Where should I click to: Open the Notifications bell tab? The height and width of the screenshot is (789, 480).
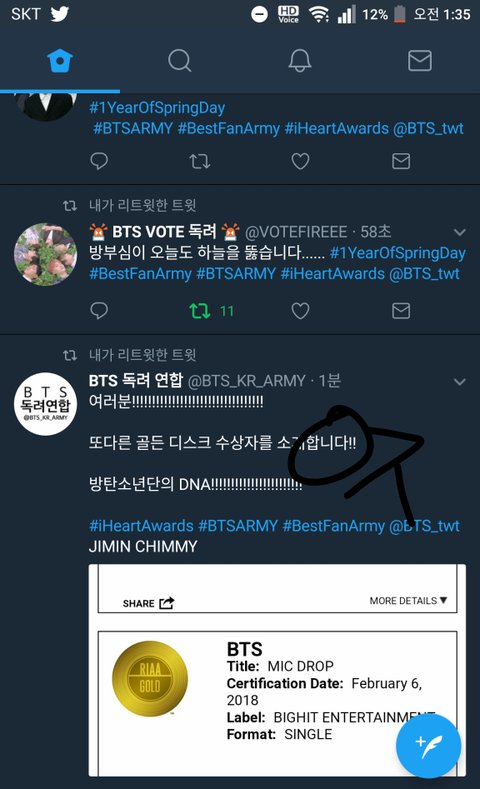pyautogui.click(x=300, y=61)
